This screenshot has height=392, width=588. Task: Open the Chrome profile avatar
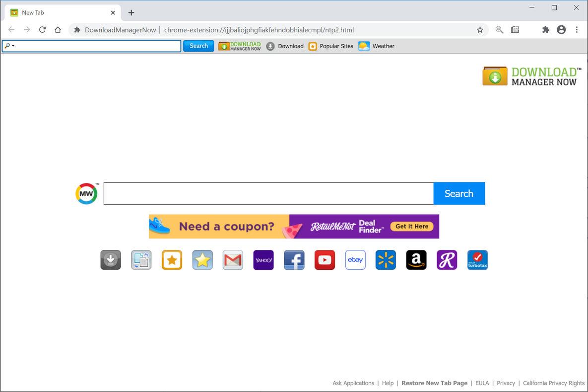coord(561,30)
